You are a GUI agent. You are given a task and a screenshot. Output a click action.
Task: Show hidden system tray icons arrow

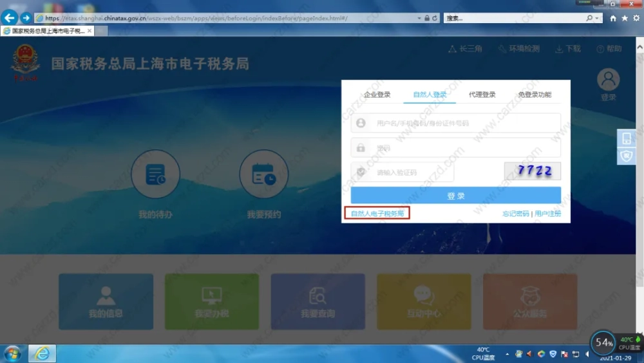click(x=507, y=354)
